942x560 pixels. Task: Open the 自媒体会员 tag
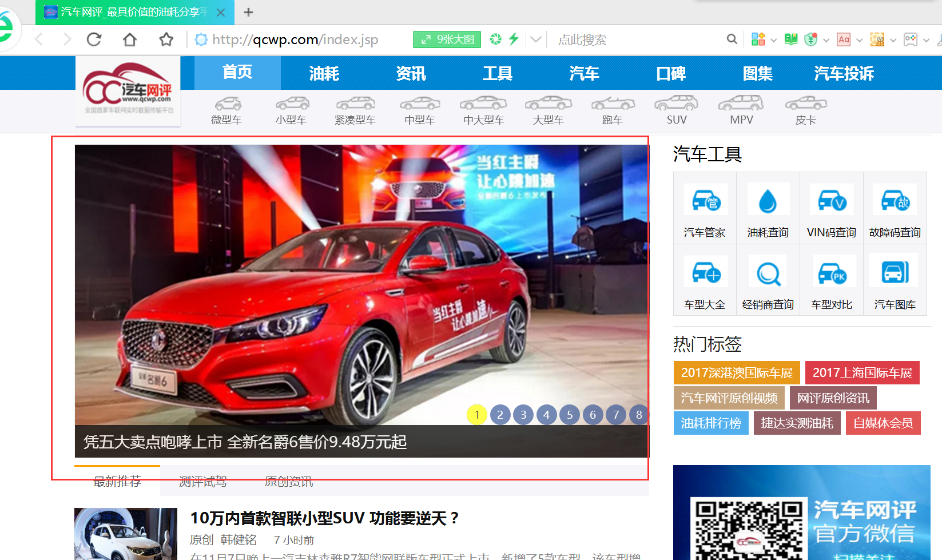(883, 423)
